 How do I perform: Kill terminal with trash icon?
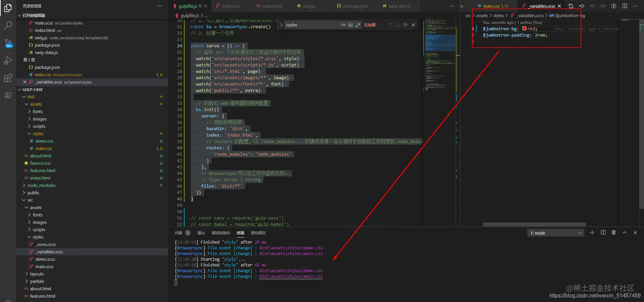pos(614,233)
